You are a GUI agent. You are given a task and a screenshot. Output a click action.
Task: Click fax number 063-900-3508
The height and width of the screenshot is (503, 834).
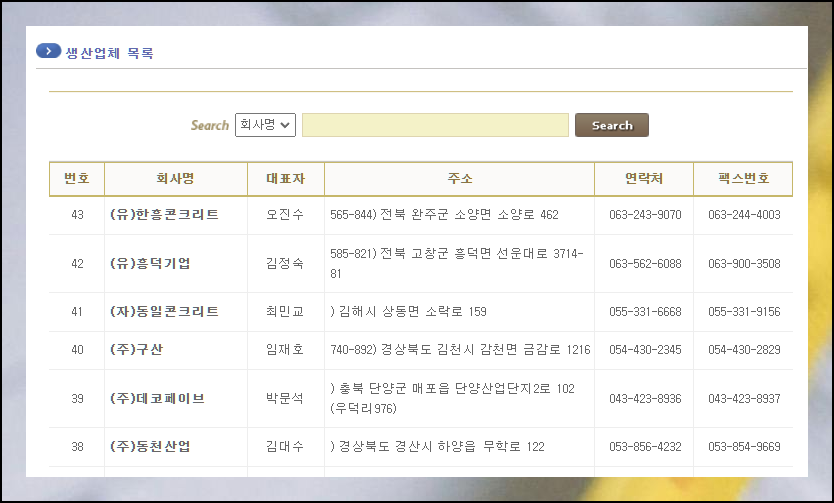pos(744,263)
